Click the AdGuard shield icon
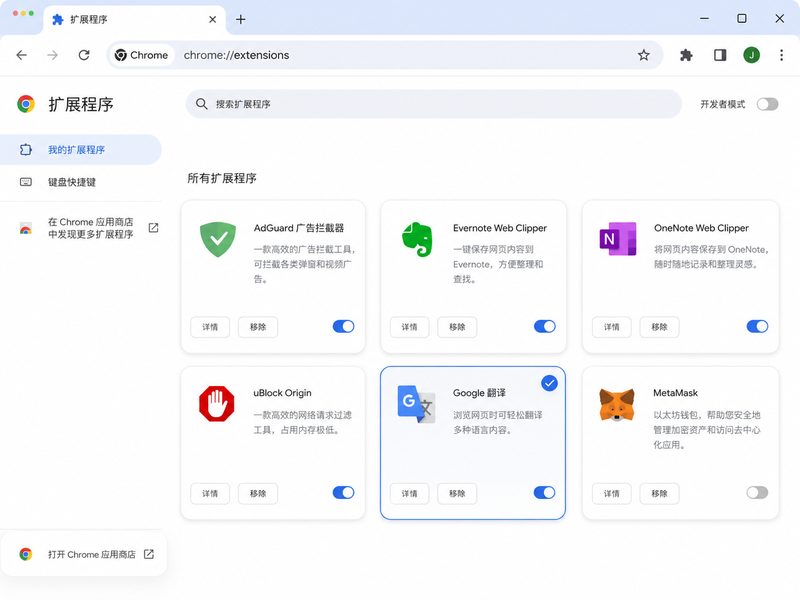 pos(218,239)
